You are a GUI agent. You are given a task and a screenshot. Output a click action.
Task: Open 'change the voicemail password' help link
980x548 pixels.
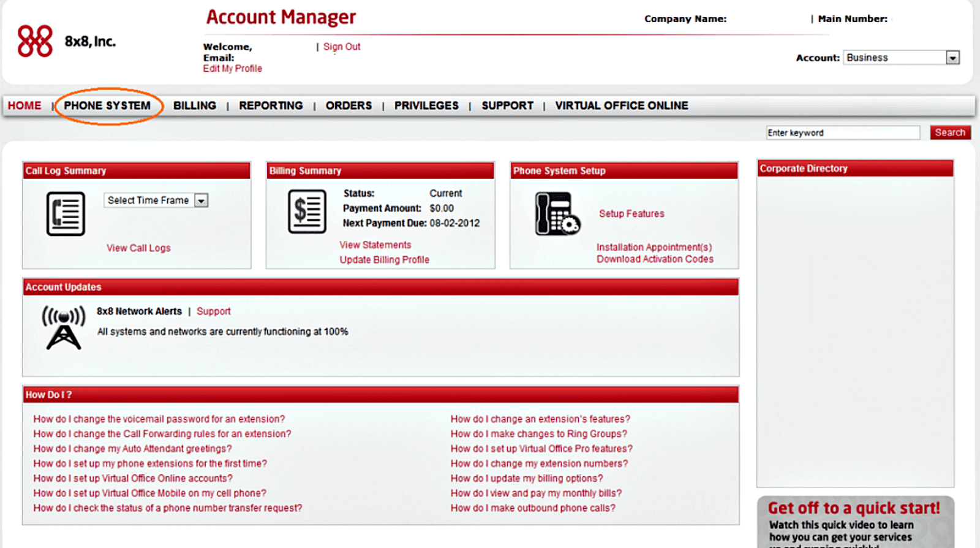click(x=159, y=419)
